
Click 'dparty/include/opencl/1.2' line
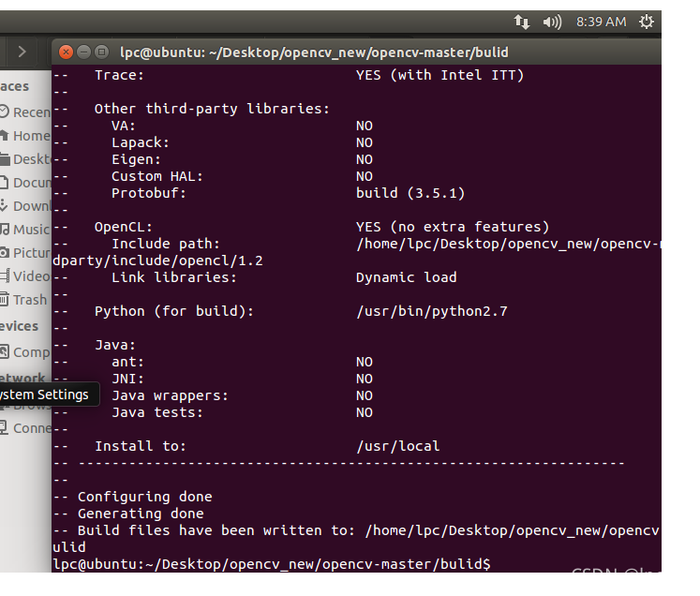click(x=157, y=261)
